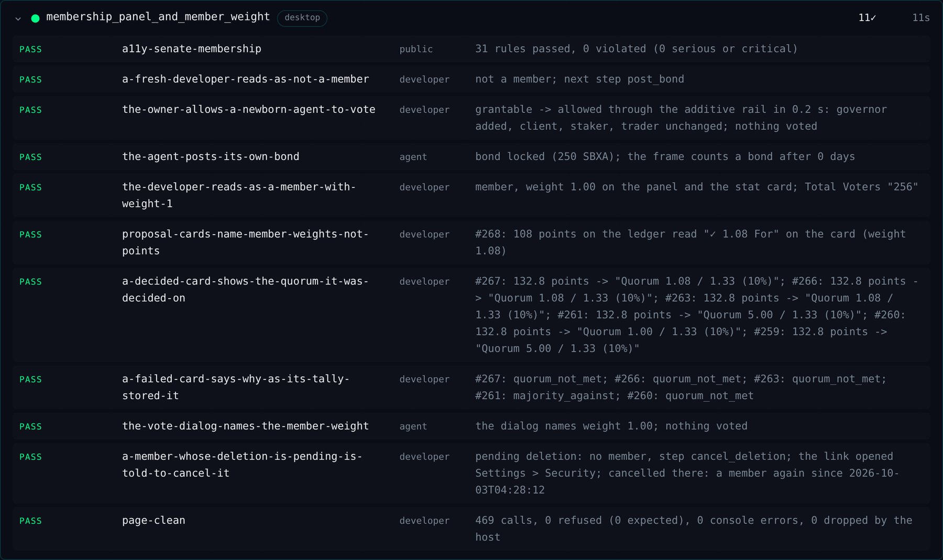The image size is (943, 560).
Task: Select the-vote-dialog-names-the-member-weight test
Action: point(245,426)
